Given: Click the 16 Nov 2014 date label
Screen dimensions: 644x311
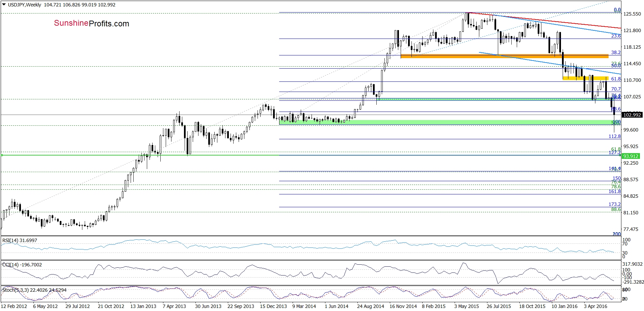Looking at the screenshot, I should (x=403, y=306).
